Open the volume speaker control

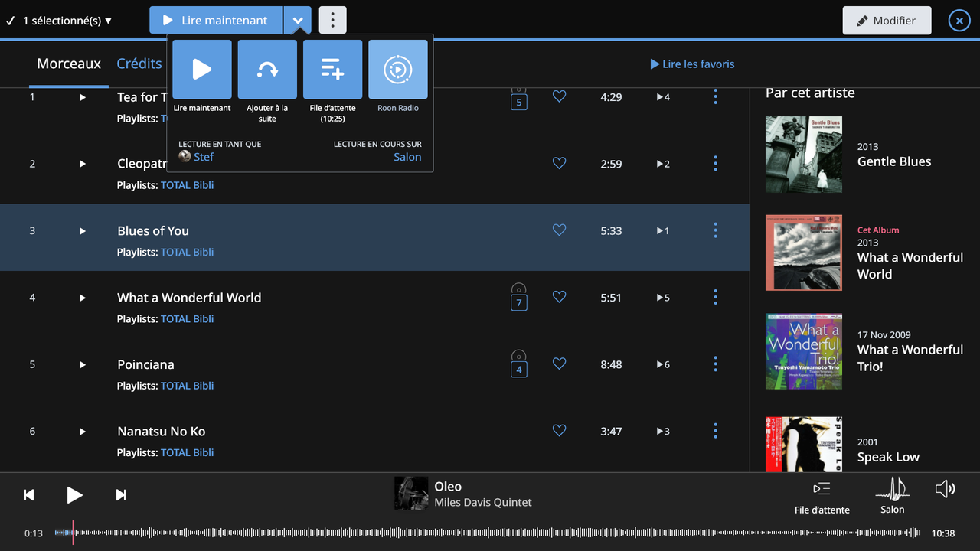[x=946, y=489]
